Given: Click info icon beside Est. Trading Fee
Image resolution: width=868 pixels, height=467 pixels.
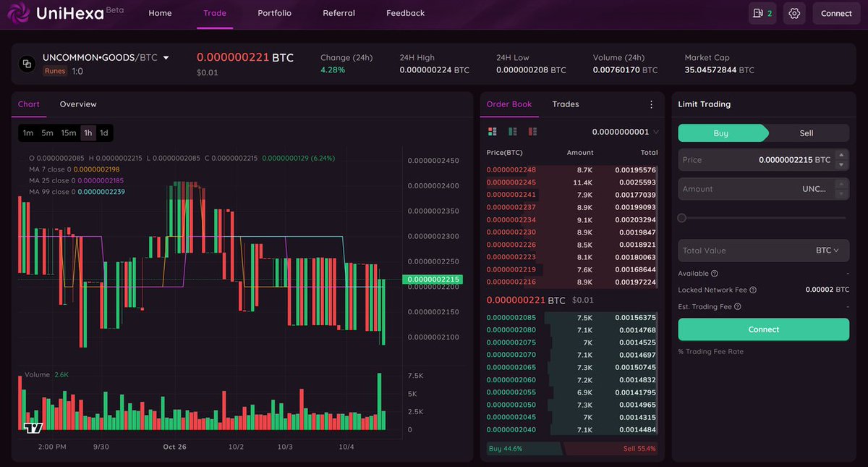Looking at the screenshot, I should [x=738, y=306].
